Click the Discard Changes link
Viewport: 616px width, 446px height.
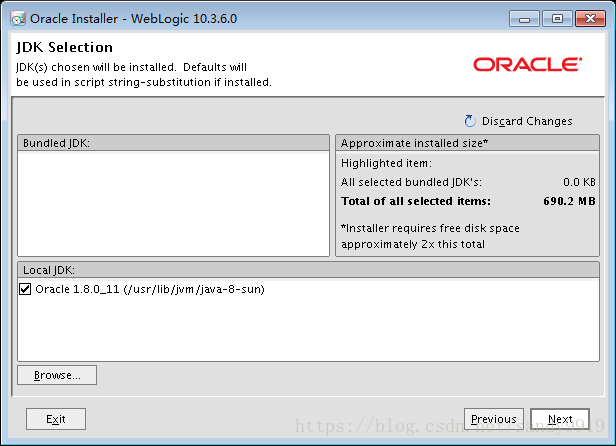tap(527, 121)
